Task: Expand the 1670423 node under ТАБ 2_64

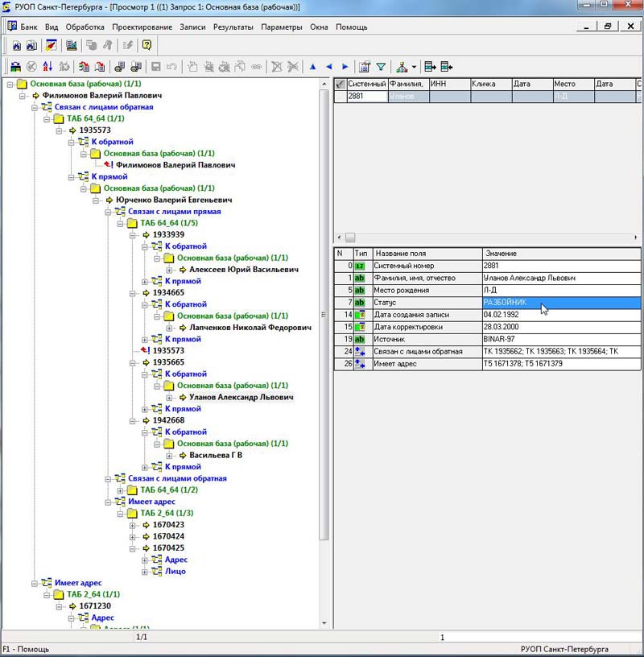Action: coord(134,525)
